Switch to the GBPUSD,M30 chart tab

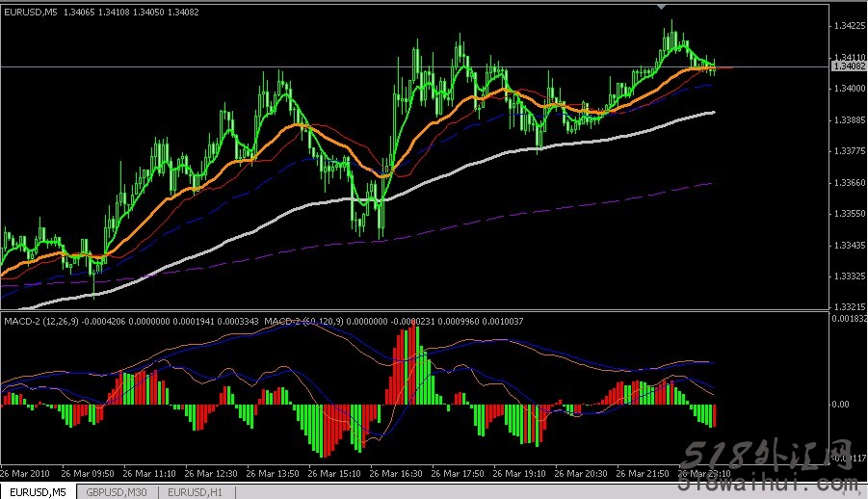[x=116, y=492]
